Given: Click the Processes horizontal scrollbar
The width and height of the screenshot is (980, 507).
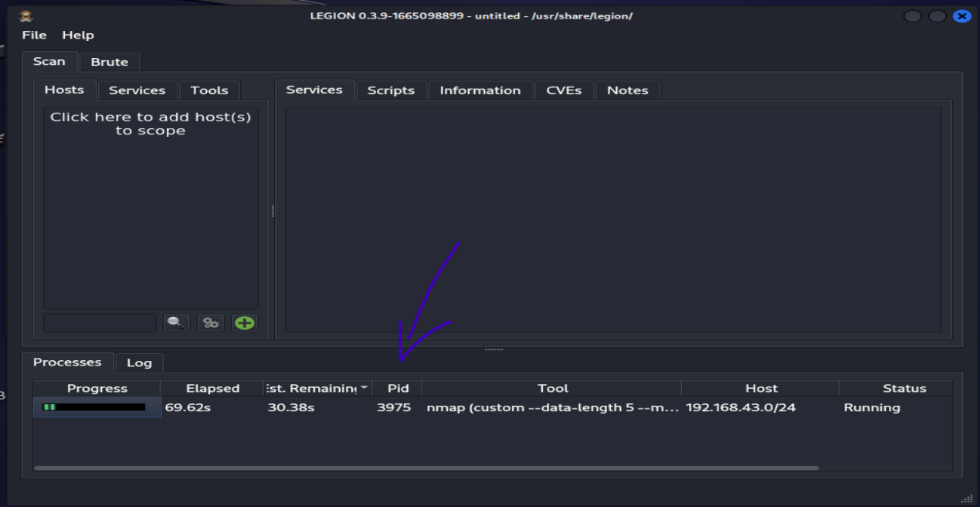Looking at the screenshot, I should (426, 468).
